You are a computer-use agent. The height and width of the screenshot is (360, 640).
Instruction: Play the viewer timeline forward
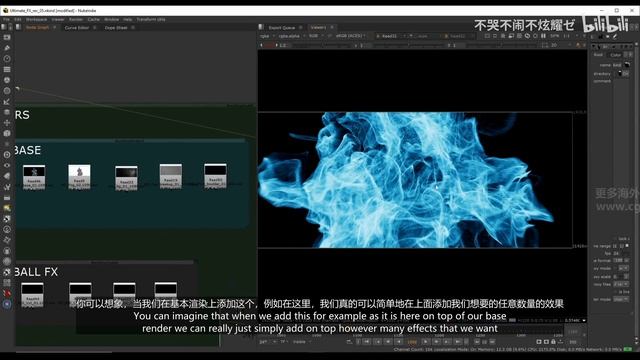point(425,341)
